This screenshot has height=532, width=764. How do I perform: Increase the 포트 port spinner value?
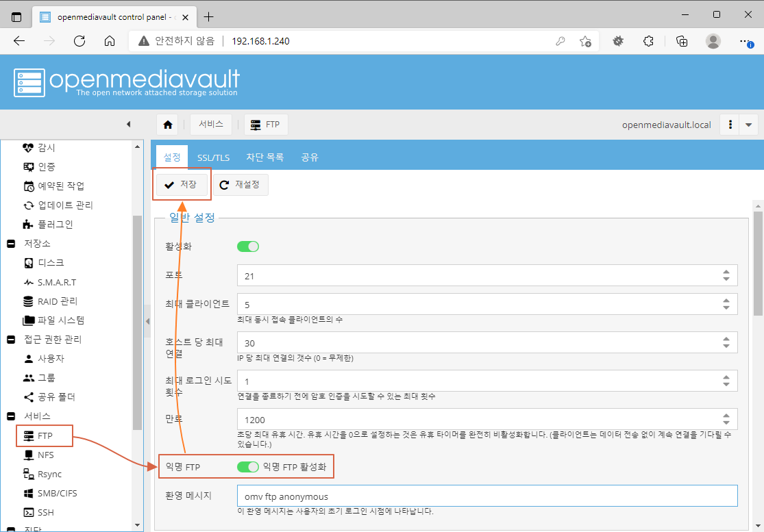tap(726, 273)
